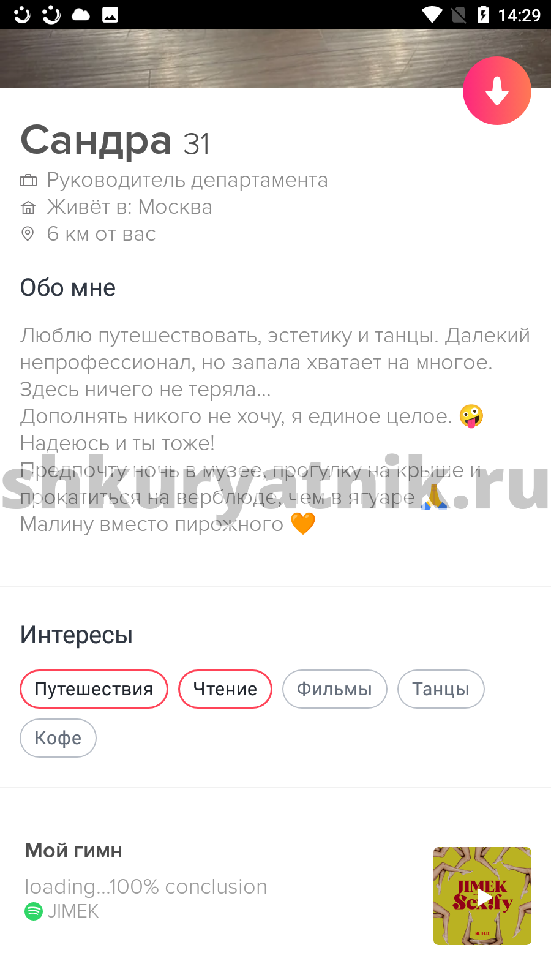Select the Кофе interest chip
Image resolution: width=551 pixels, height=980 pixels.
point(58,738)
